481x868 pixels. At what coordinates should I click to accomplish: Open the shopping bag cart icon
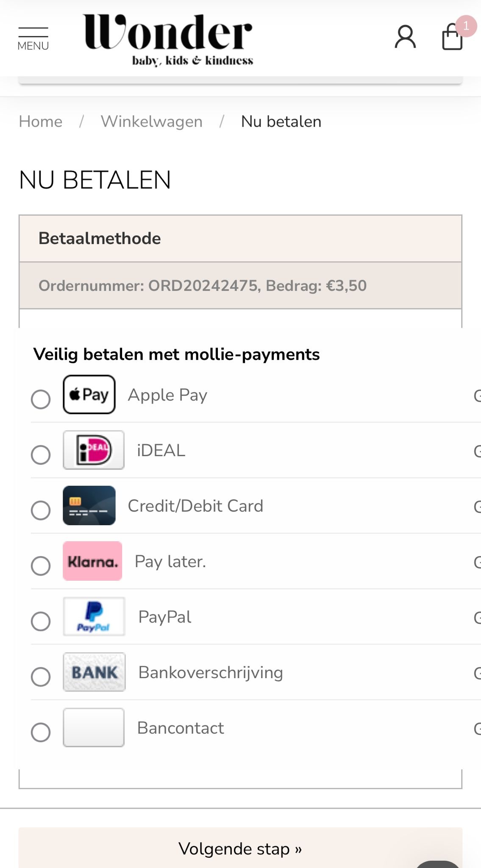(x=453, y=36)
